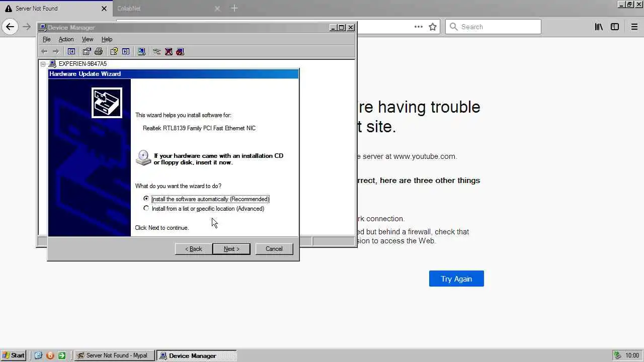Close the Server Not Found tab
The height and width of the screenshot is (362, 644).
(104, 9)
